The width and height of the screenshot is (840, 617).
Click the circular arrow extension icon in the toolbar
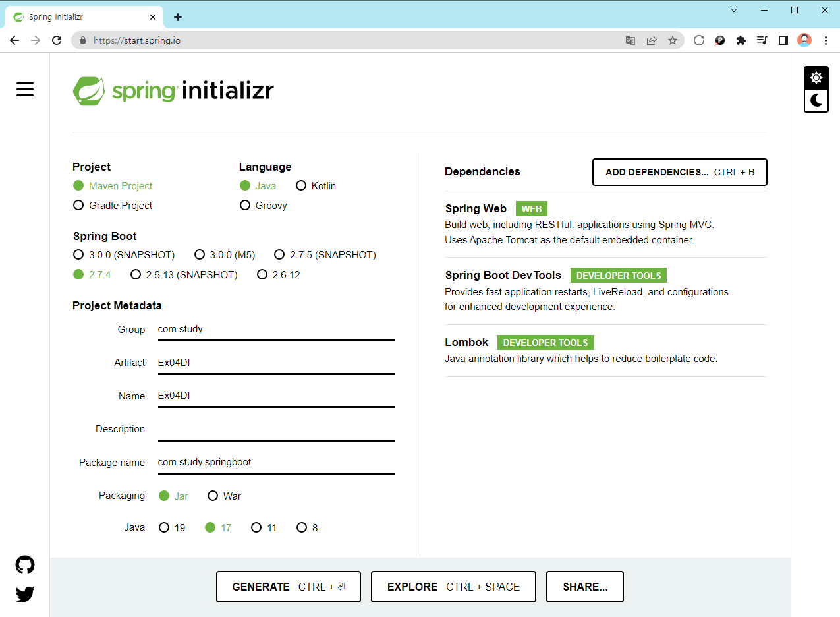tap(699, 40)
